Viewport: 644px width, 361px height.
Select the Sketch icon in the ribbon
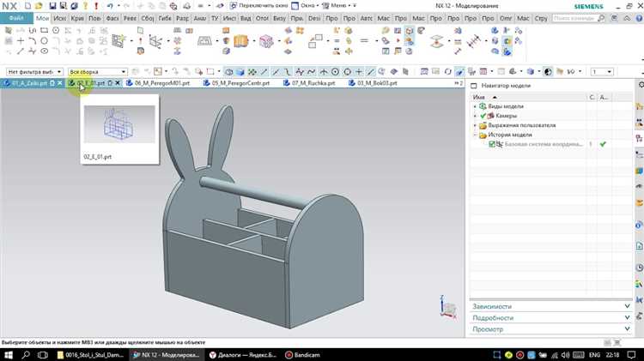tap(118, 40)
